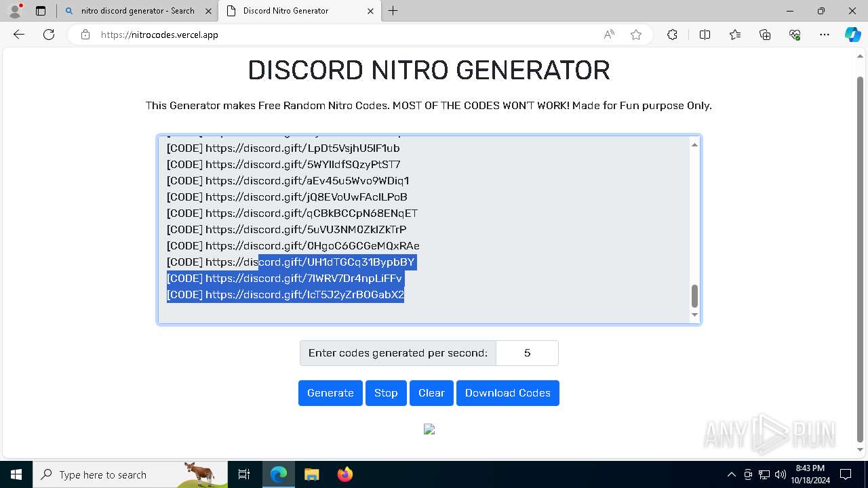868x488 pixels.
Task: Click code line ending jQ8EVoUwFAclLPoB
Action: [287, 197]
